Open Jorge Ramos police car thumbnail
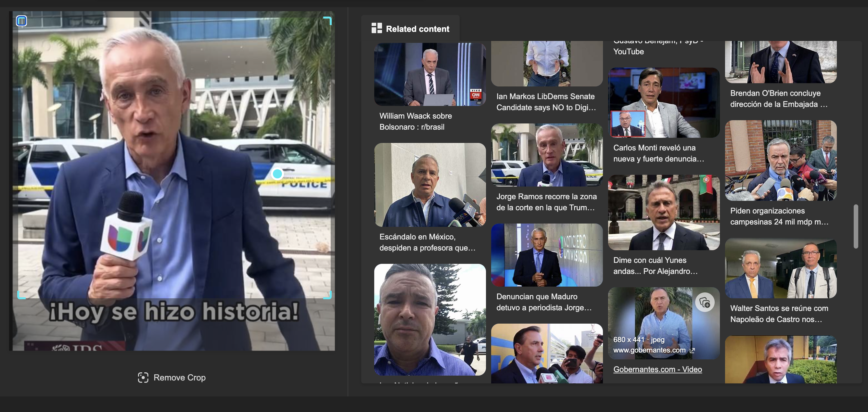Viewport: 868px width, 412px height. coord(546,155)
